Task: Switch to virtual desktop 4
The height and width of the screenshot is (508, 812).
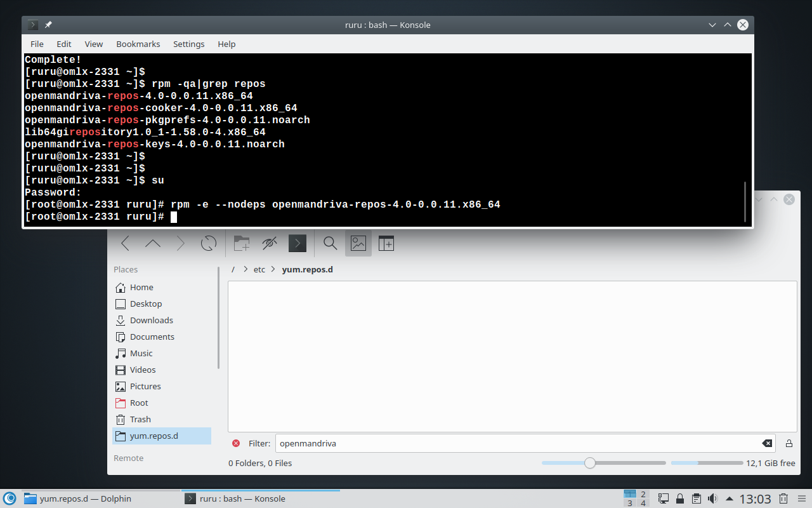Action: pos(643,503)
